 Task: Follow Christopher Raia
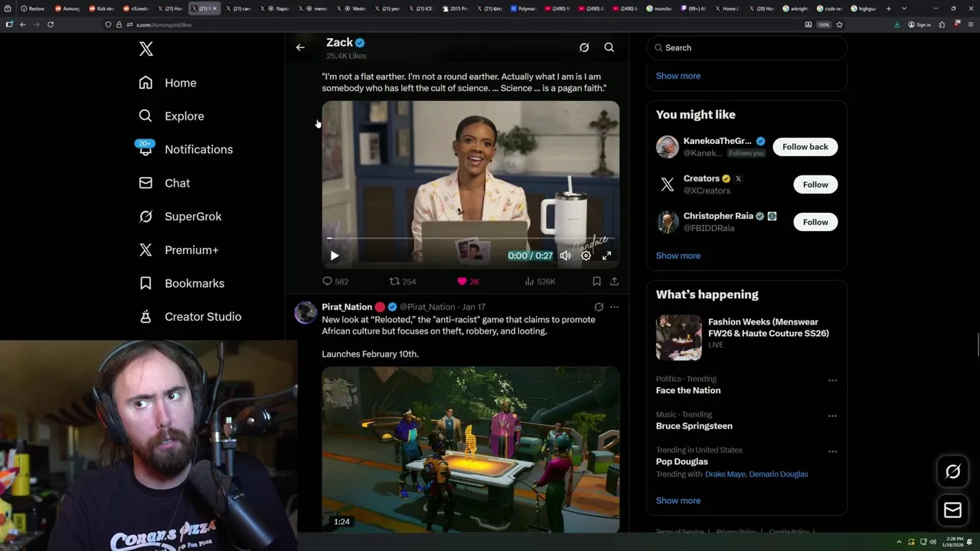tap(815, 222)
